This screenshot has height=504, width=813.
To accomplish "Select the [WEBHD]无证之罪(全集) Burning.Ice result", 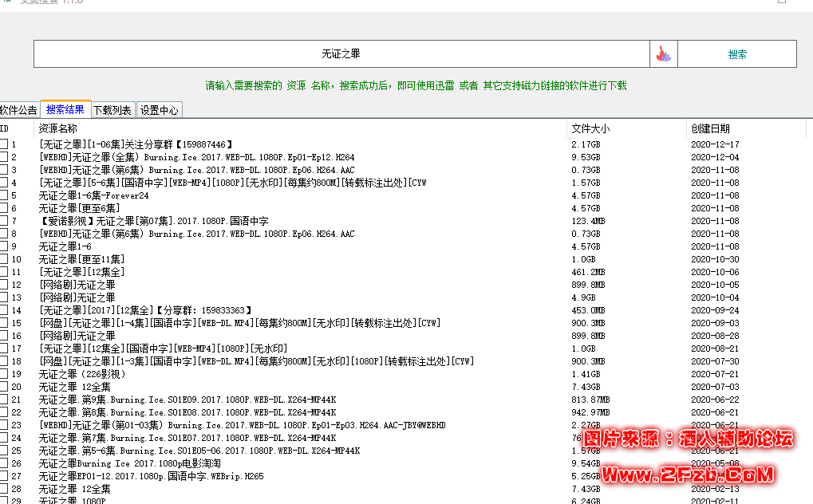I will pyautogui.click(x=196, y=157).
